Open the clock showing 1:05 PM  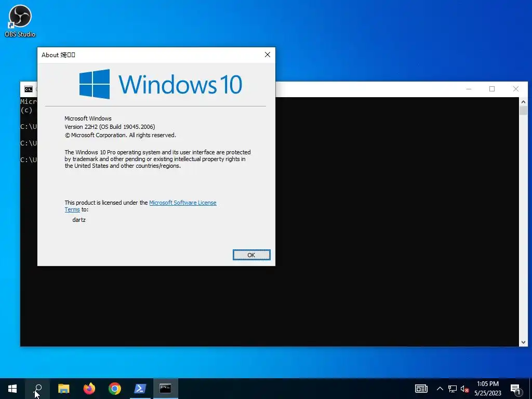pyautogui.click(x=487, y=389)
